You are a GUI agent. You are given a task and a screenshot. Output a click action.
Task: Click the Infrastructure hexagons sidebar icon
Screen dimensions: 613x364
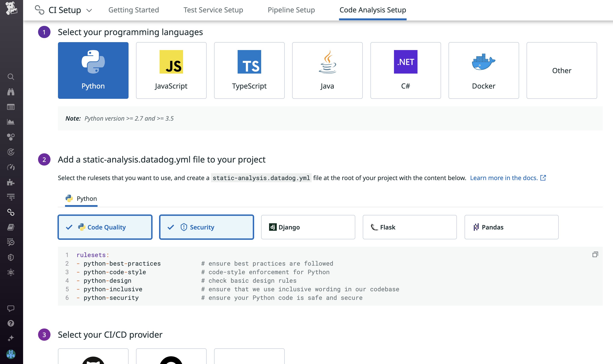tap(11, 137)
